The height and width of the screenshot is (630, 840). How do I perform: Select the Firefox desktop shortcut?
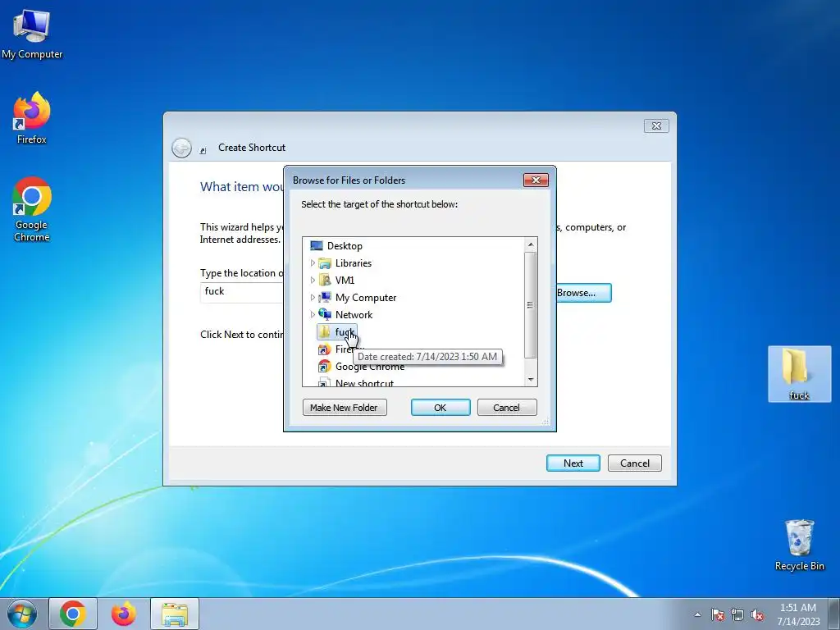coord(32,118)
